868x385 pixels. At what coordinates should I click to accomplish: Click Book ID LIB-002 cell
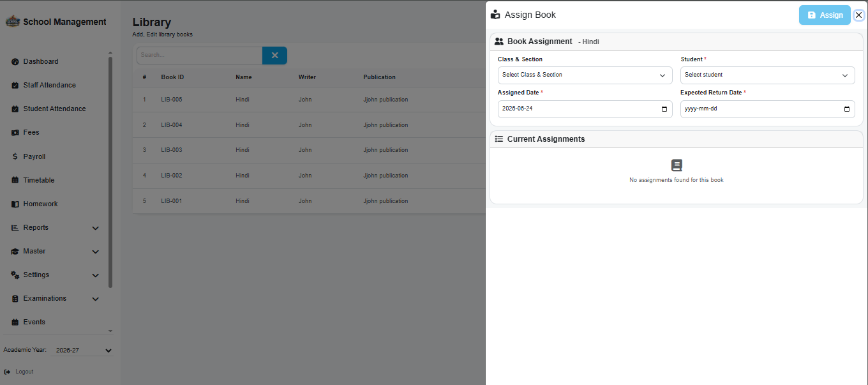pos(172,176)
